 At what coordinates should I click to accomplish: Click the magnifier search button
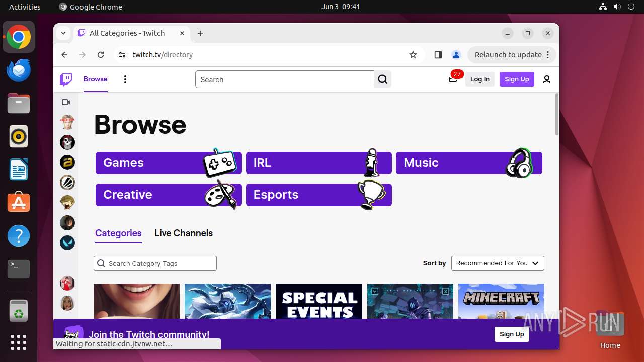[x=383, y=79]
